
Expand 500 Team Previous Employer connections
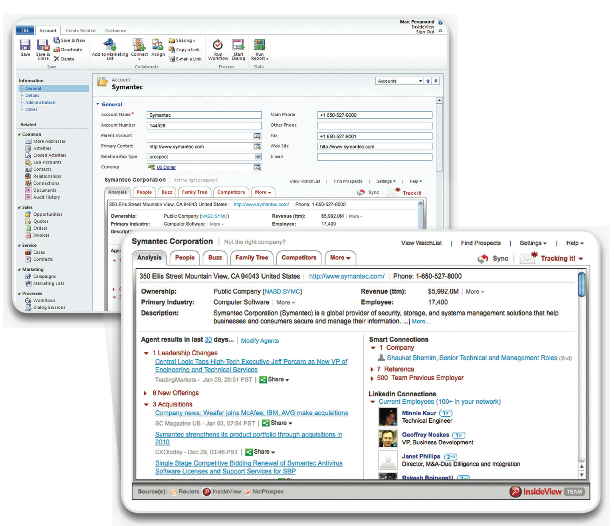[372, 378]
